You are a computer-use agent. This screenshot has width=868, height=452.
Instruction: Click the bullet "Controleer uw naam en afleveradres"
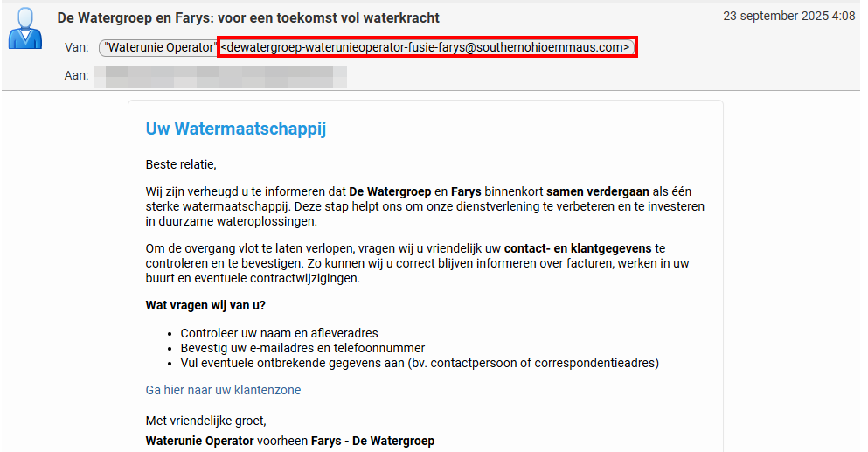[279, 333]
